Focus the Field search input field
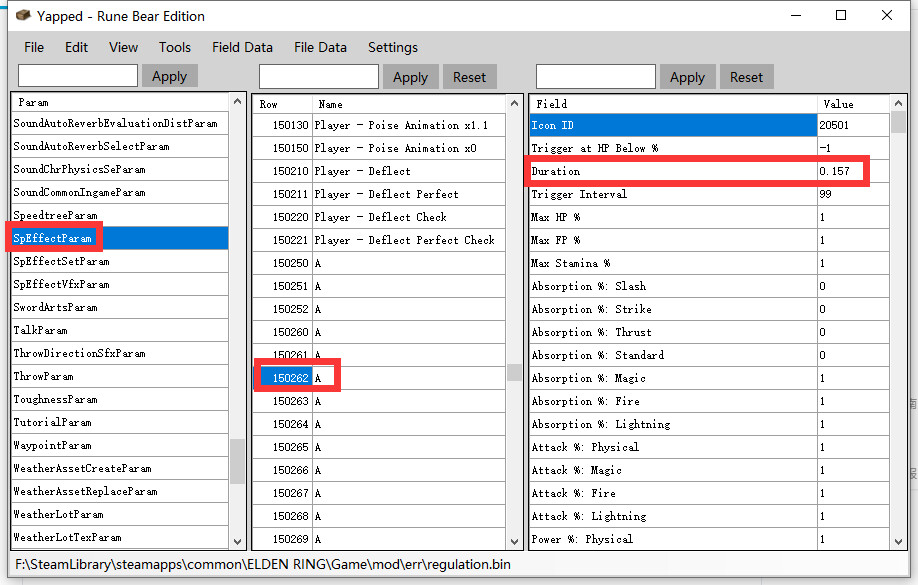Viewport: 918px width, 585px height. [x=596, y=77]
